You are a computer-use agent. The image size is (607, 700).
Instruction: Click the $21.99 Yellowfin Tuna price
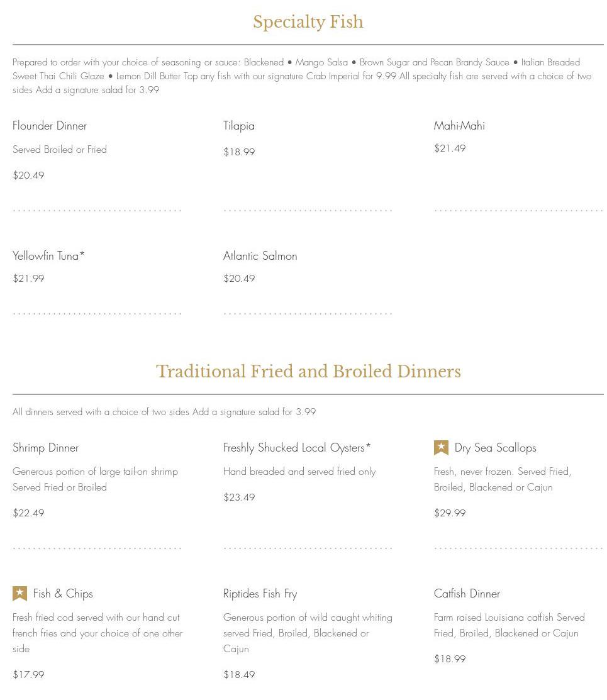click(28, 279)
